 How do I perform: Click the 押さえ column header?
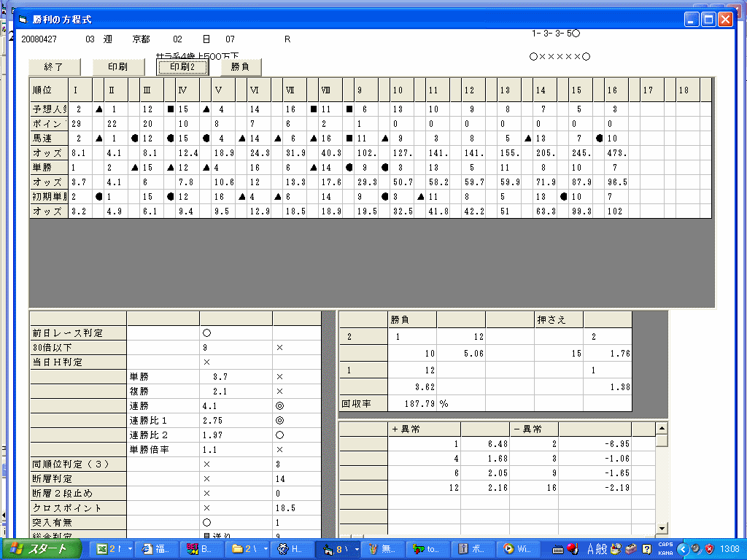559,319
